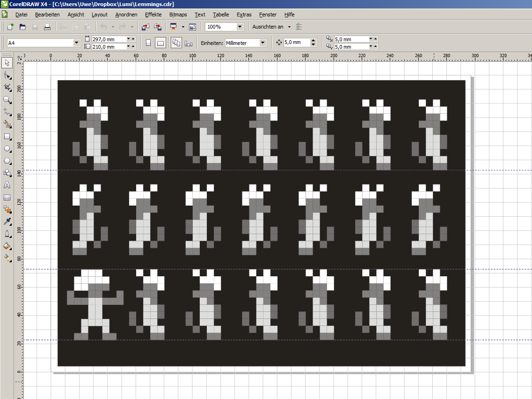This screenshot has width=532, height=399.
Task: Select the Basic Shapes tool
Action: pyautogui.click(x=7, y=173)
